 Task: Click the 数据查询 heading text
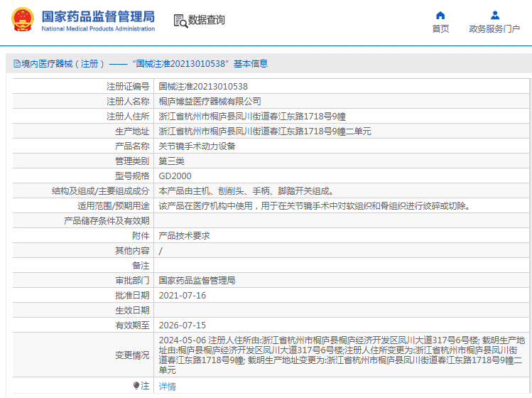[206, 20]
